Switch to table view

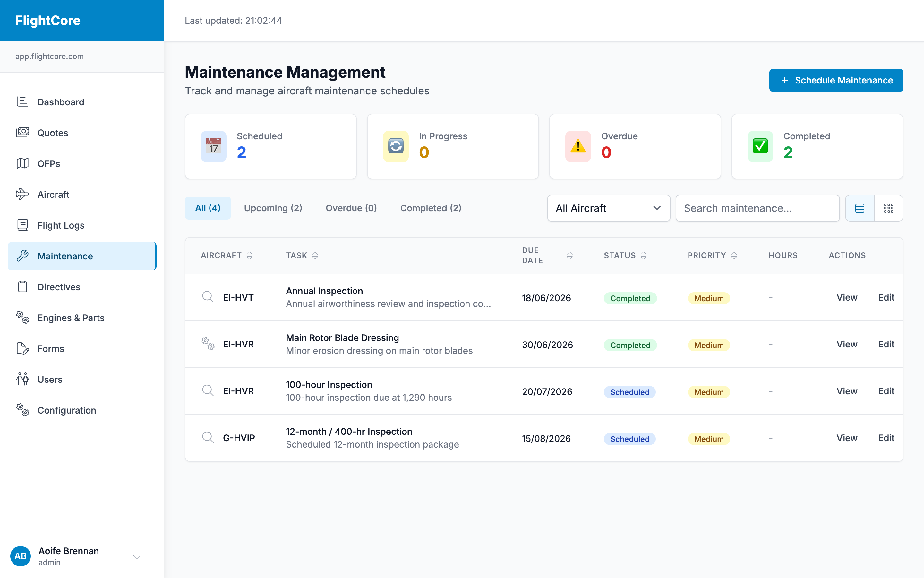pyautogui.click(x=860, y=208)
